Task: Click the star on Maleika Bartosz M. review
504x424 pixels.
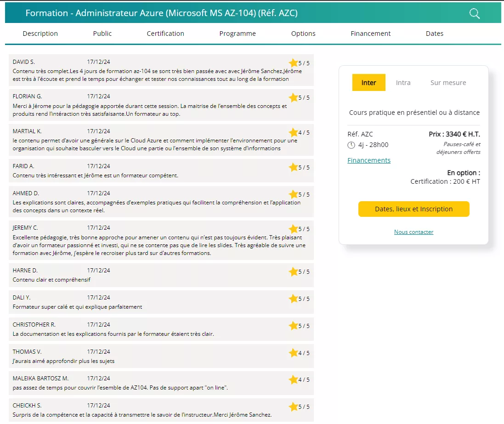Action: 293,379
